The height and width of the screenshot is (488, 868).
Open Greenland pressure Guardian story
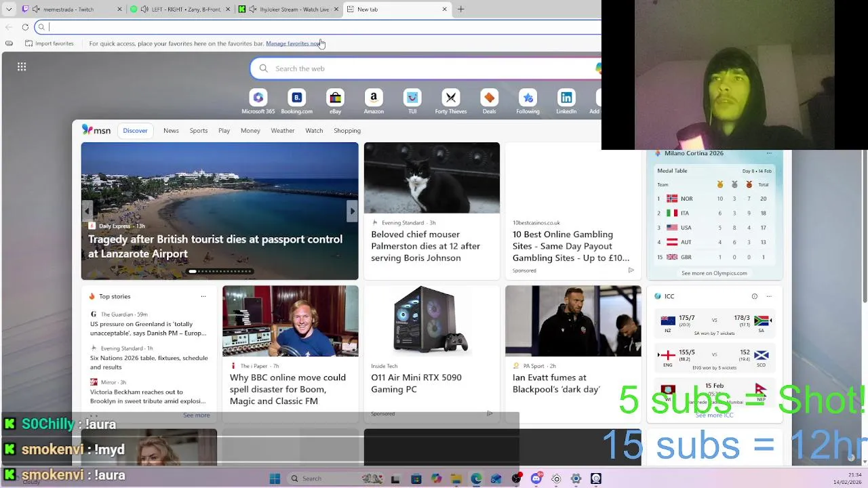point(148,329)
